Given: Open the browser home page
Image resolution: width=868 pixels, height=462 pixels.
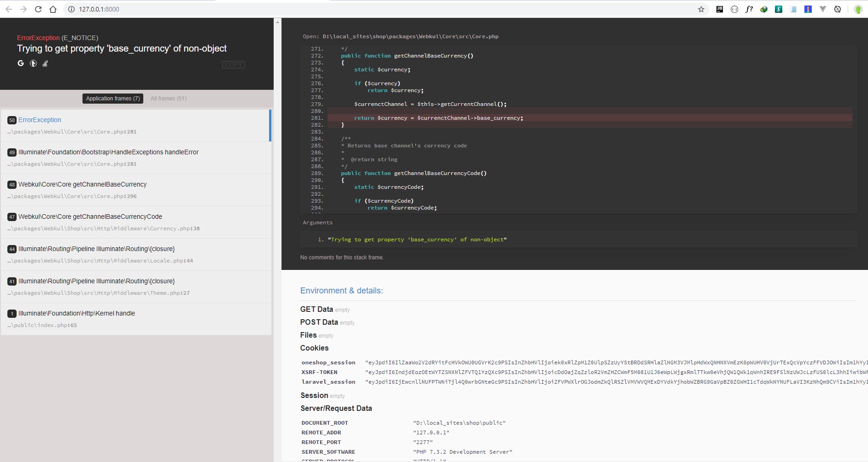Looking at the screenshot, I should pos(53,9).
